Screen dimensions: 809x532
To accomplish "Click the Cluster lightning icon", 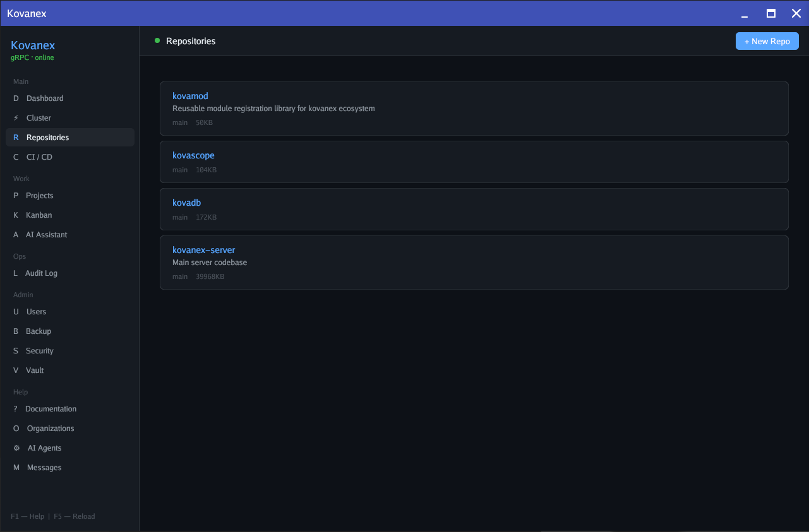I will click(x=15, y=117).
